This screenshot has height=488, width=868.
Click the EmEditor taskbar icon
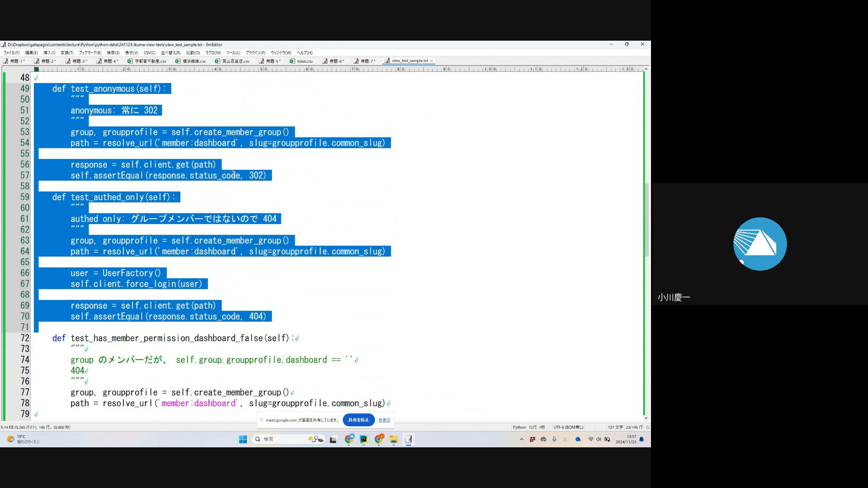[408, 439]
